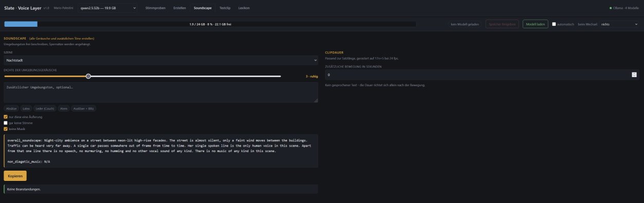Click the Speicher freigeben button
This screenshot has width=644, height=203.
pos(502,24)
